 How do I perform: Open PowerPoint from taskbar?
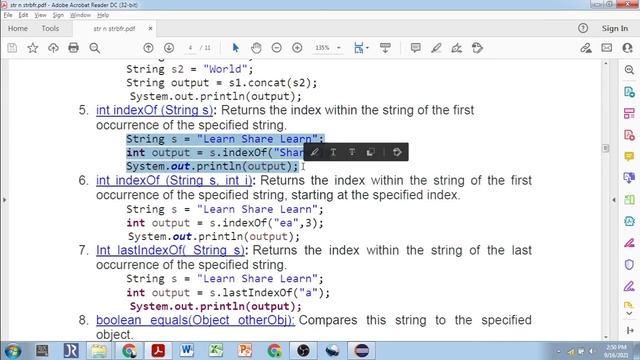pos(245,351)
